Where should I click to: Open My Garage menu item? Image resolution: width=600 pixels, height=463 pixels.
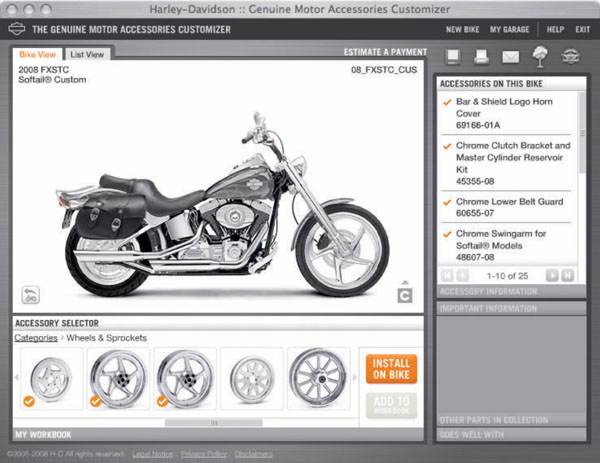[x=509, y=29]
